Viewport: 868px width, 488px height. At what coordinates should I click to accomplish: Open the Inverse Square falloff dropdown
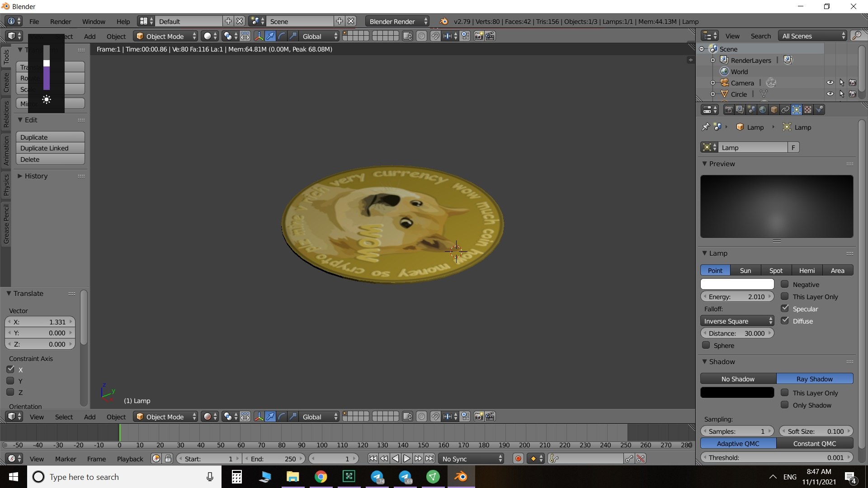(x=737, y=321)
